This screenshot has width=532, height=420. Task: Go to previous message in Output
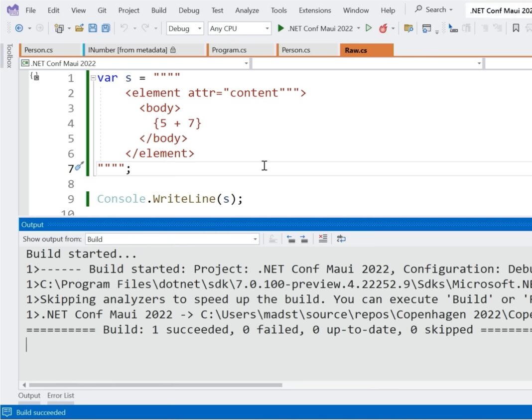(x=291, y=239)
